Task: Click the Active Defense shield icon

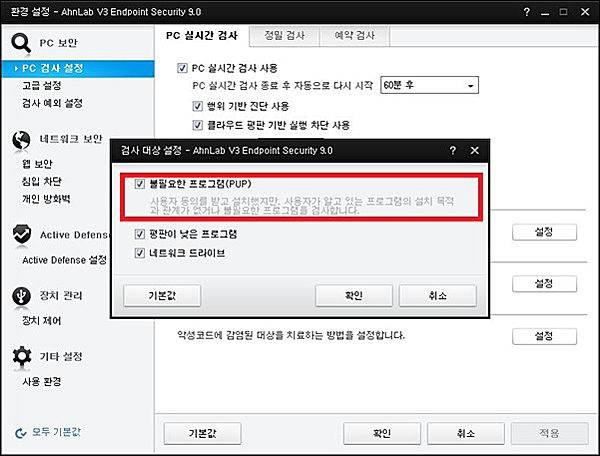Action: pyautogui.click(x=22, y=234)
